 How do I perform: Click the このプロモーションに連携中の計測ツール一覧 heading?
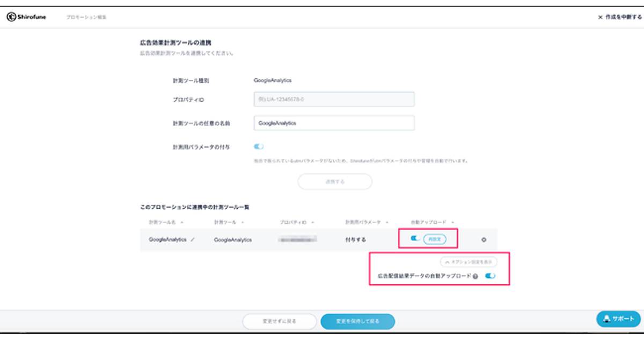coord(195,207)
